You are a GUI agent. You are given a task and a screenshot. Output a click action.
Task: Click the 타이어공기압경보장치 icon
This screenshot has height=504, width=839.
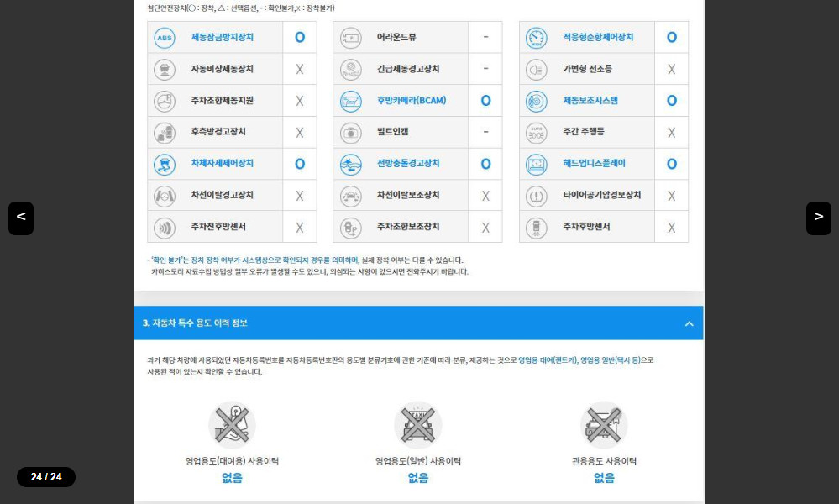536,196
